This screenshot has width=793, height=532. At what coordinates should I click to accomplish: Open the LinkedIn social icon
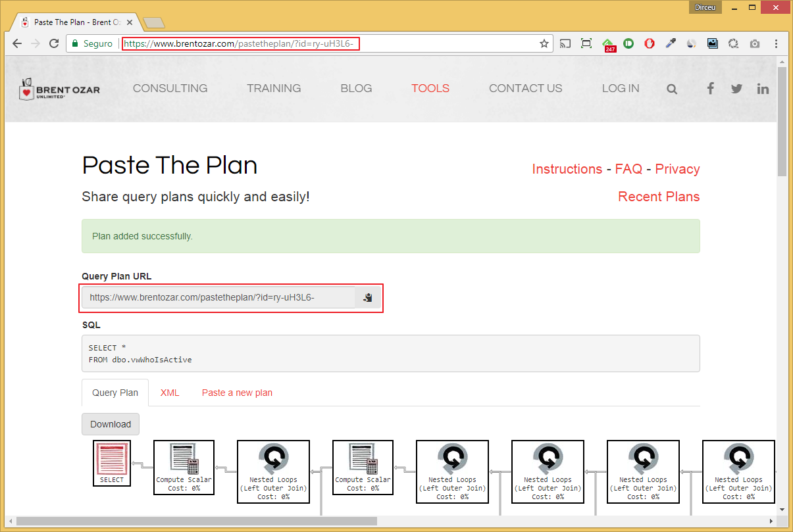[x=763, y=89]
